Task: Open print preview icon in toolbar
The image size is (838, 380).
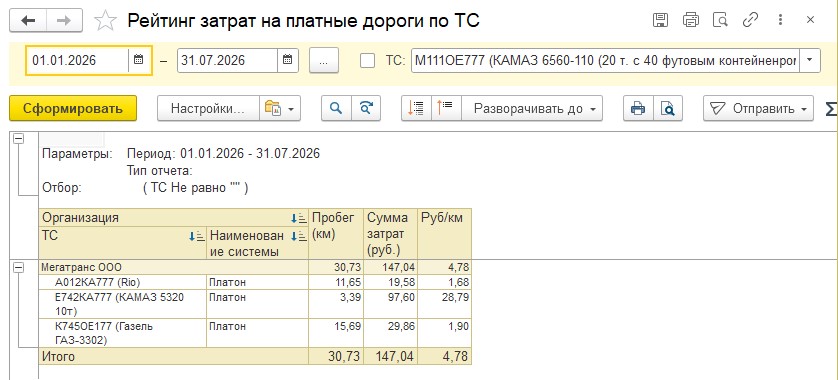Action: coord(668,108)
